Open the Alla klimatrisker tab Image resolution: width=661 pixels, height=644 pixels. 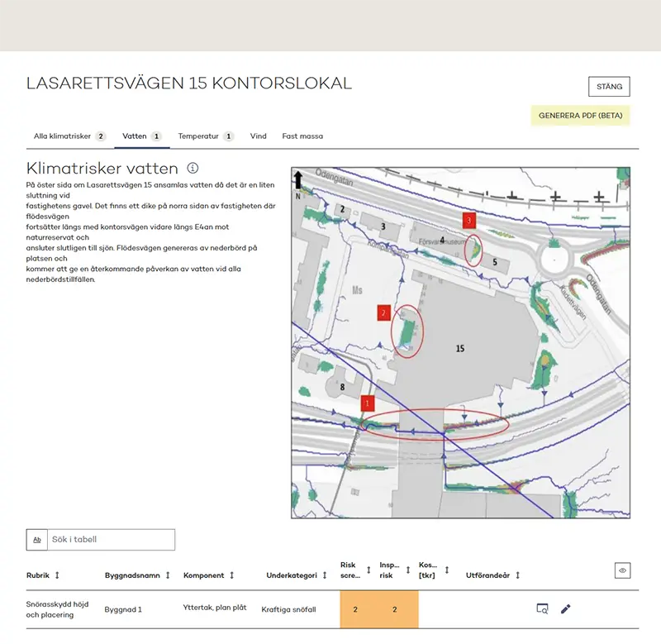[69, 136]
